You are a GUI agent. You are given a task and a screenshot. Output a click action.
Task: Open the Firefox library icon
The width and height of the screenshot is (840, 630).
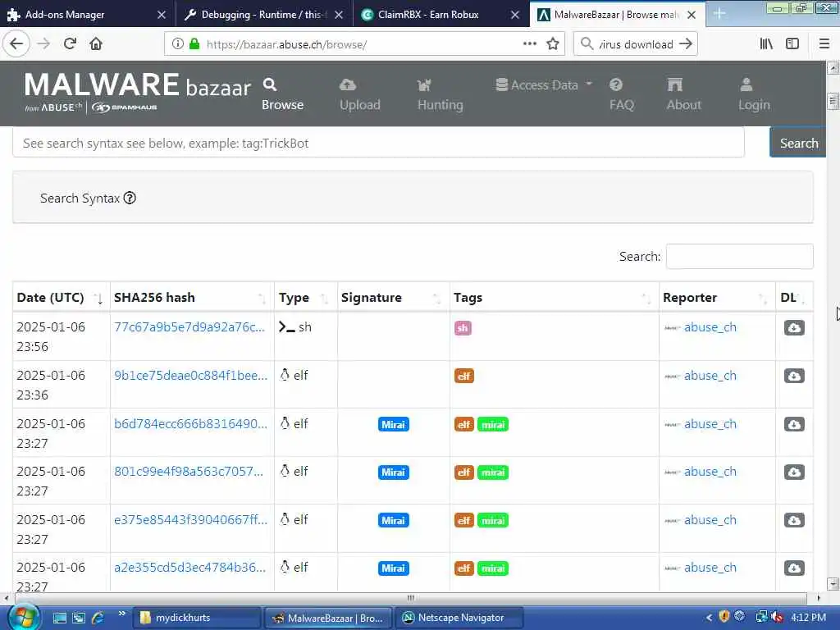[766, 44]
